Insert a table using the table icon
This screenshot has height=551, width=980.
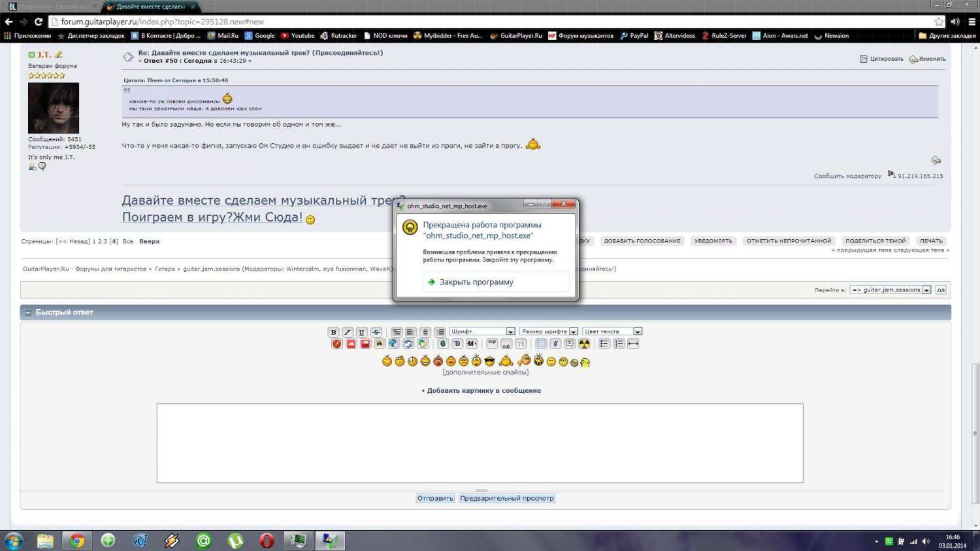click(541, 344)
